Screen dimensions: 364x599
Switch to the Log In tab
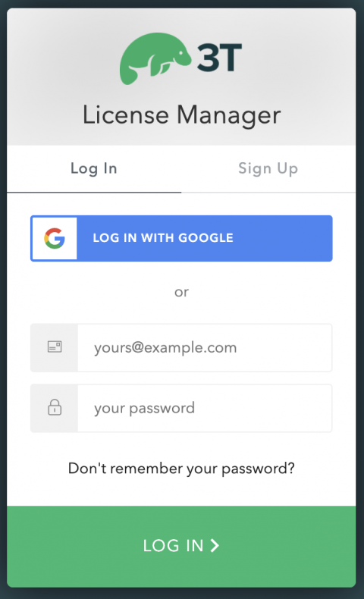pos(94,168)
